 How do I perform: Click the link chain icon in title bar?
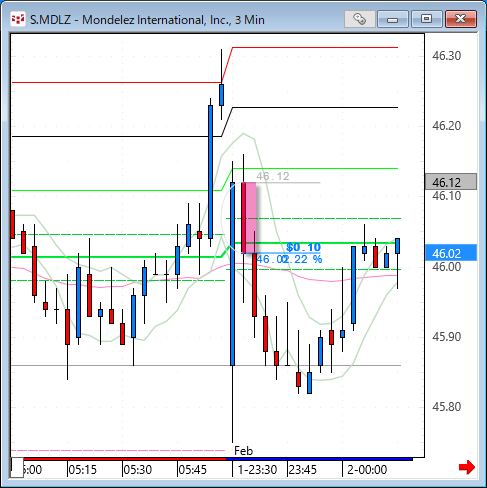(x=359, y=19)
